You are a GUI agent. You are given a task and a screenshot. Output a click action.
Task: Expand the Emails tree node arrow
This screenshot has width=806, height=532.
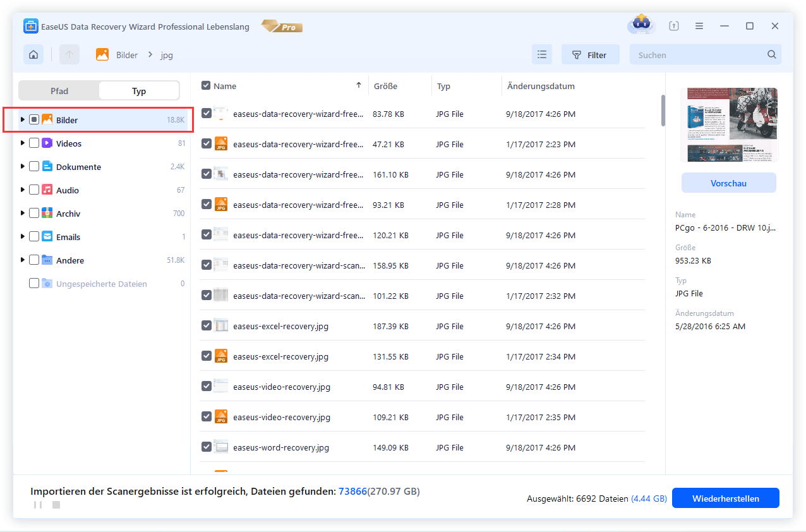[x=22, y=237]
